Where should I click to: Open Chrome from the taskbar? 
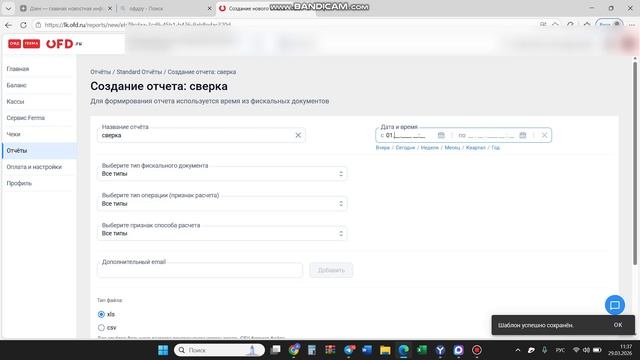point(293,350)
